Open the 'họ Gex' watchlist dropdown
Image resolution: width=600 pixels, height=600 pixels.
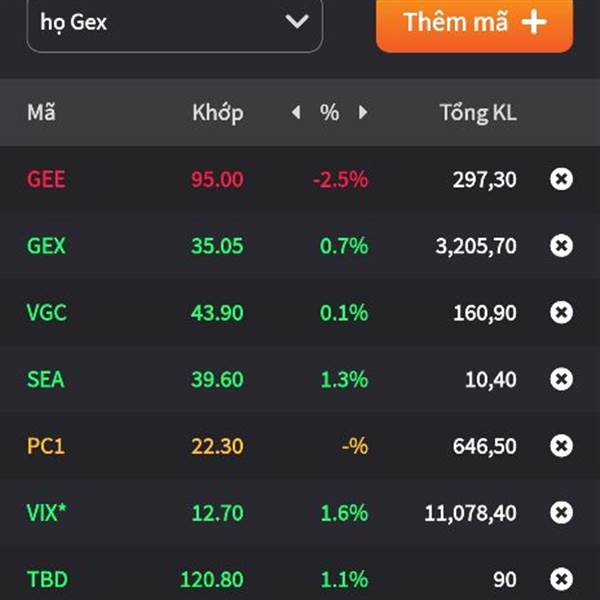pyautogui.click(x=174, y=23)
